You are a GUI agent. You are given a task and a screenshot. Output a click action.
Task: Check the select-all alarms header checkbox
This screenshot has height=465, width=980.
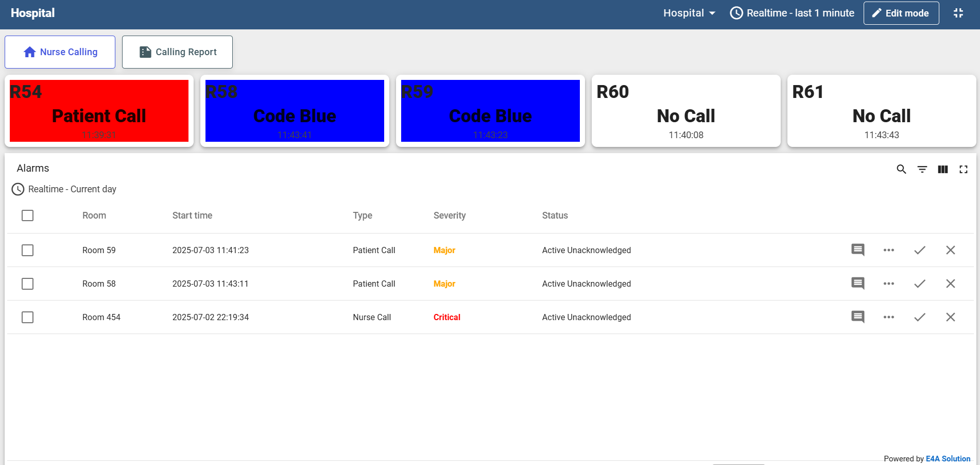pos(28,215)
